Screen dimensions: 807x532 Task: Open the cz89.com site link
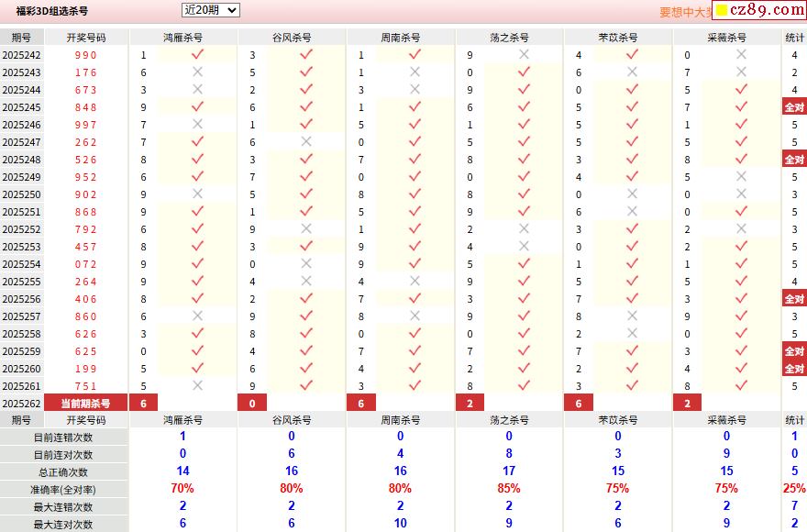pyautogui.click(x=760, y=9)
